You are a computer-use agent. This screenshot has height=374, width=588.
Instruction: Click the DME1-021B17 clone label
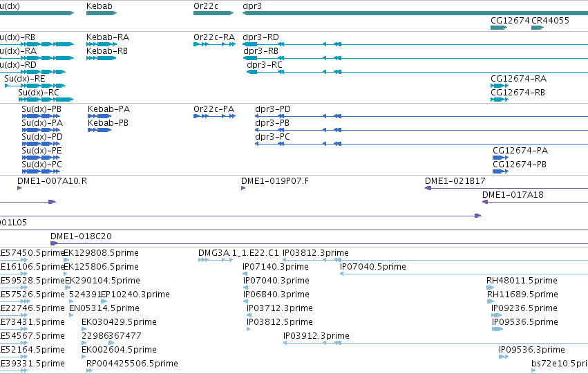click(455, 181)
